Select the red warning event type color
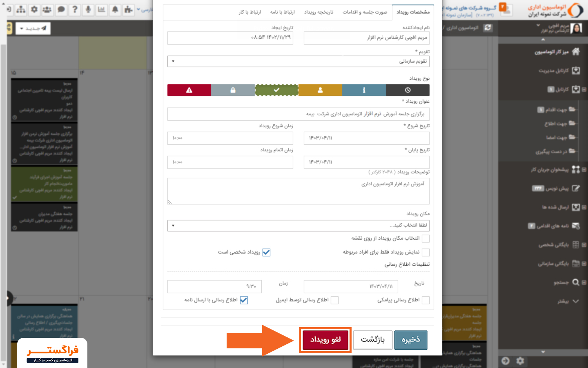Screen dimensions: 588x368 point(189,90)
